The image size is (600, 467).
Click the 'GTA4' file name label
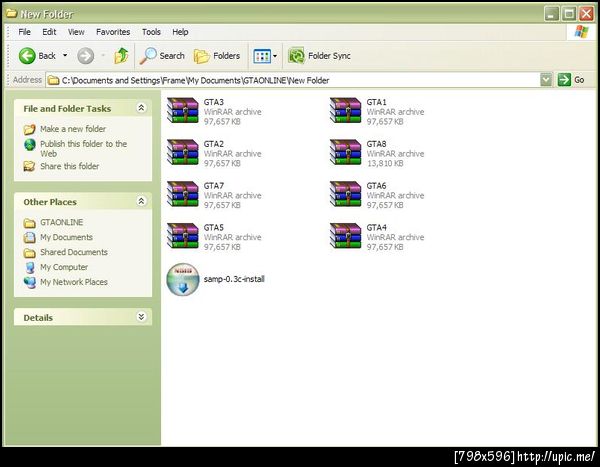[x=377, y=227]
